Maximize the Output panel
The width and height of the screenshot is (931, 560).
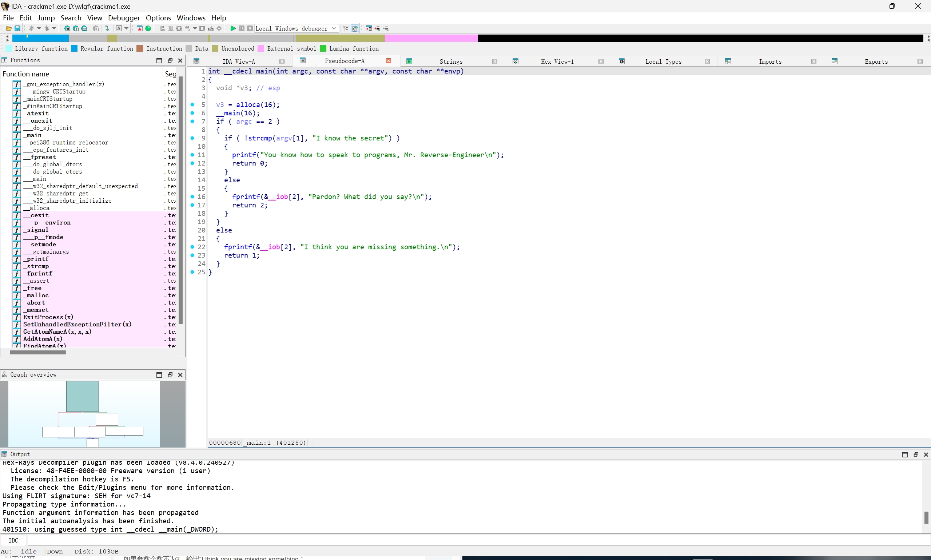[x=904, y=454]
